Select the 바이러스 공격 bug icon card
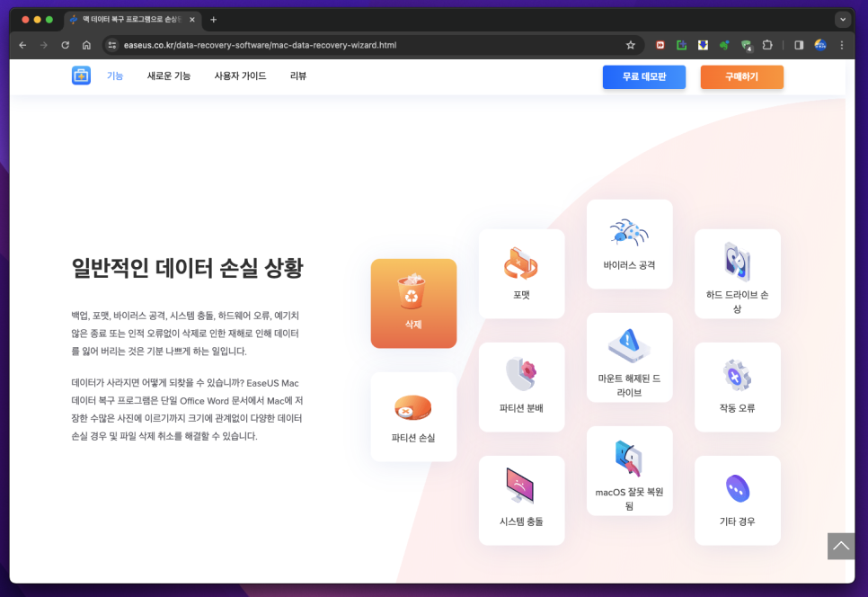Viewport: 868px width, 597px height. click(629, 245)
